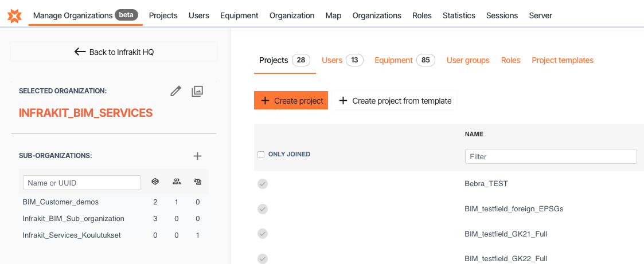The width and height of the screenshot is (644, 264).
Task: Switch to the Equipment tab
Action: pyautogui.click(x=393, y=60)
